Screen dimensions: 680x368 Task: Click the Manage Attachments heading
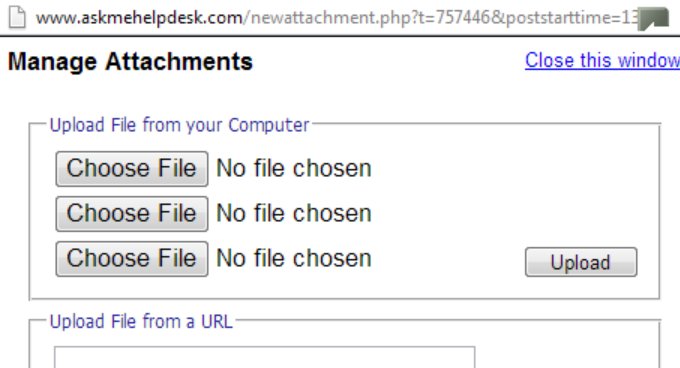pyautogui.click(x=131, y=62)
